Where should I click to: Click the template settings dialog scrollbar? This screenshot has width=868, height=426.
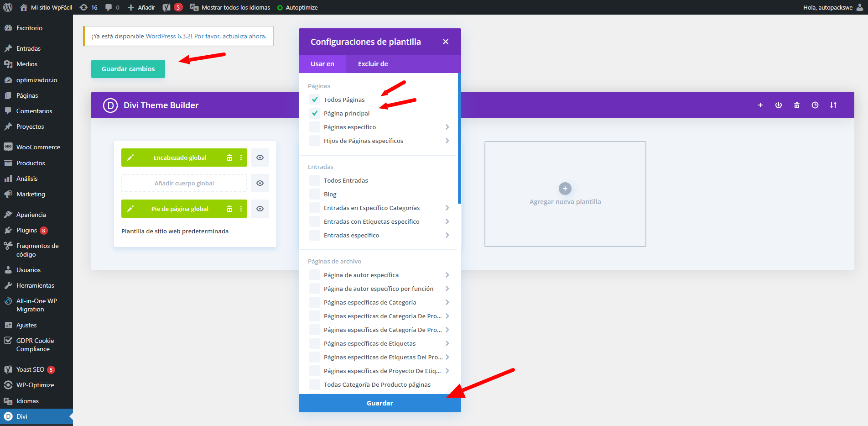tap(459, 138)
